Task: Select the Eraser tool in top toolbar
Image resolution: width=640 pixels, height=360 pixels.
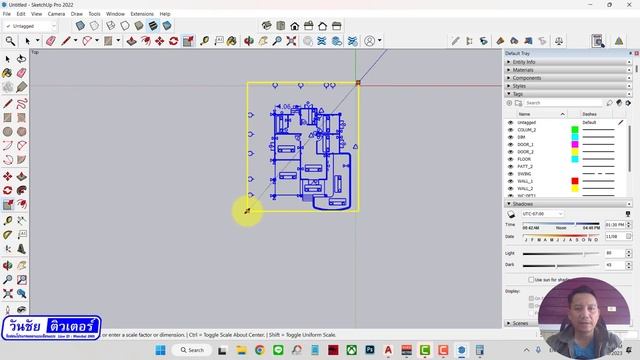Action: [51, 41]
